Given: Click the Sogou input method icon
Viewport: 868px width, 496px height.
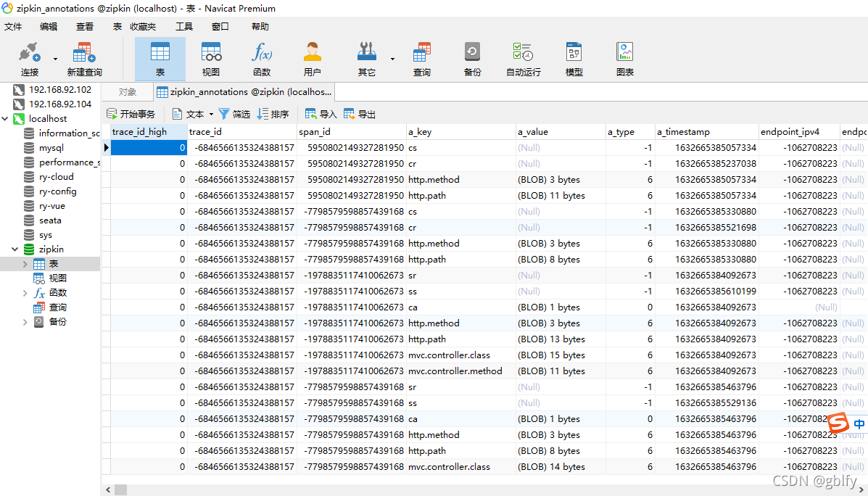Looking at the screenshot, I should (x=839, y=423).
